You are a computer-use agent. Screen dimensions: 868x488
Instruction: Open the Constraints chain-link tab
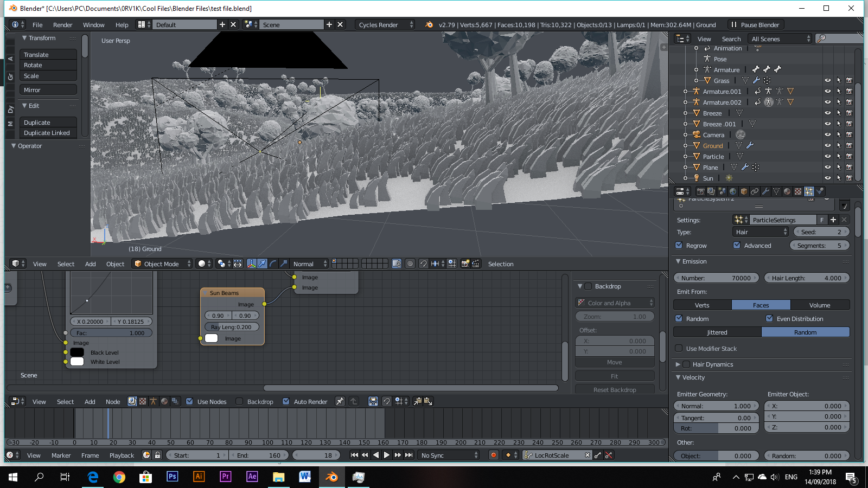click(x=755, y=191)
